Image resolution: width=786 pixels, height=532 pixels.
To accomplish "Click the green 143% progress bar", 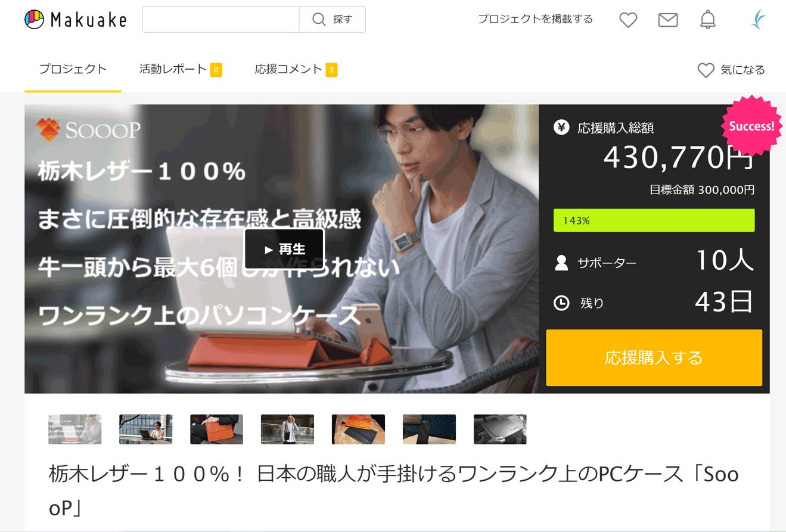I will pos(654,220).
